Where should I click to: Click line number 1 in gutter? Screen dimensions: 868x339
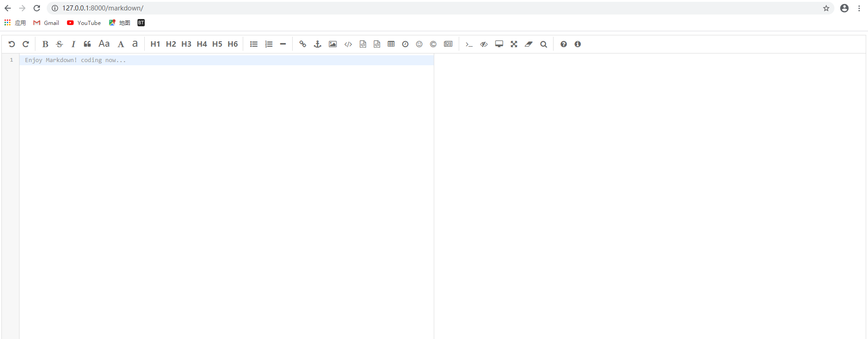pyautogui.click(x=11, y=60)
